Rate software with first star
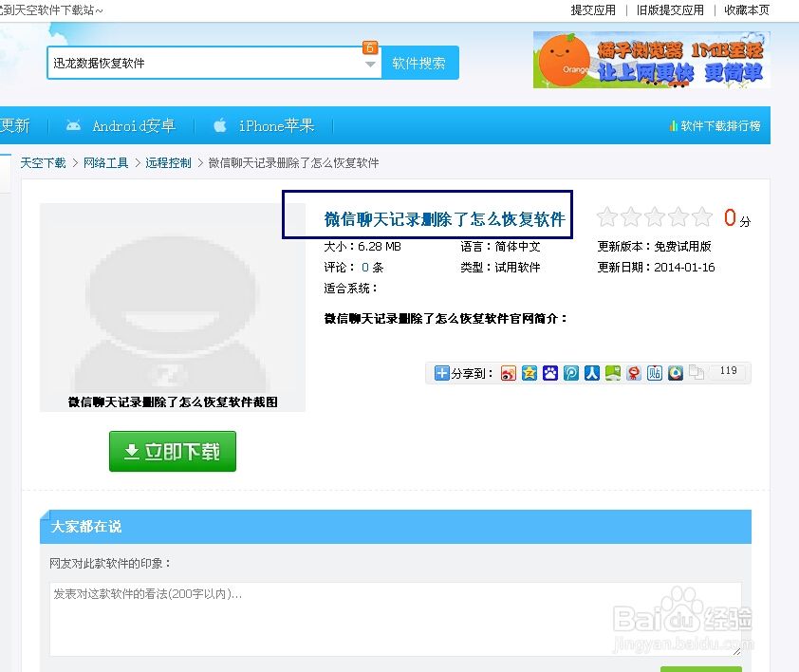The width and height of the screenshot is (799, 672). (607, 217)
